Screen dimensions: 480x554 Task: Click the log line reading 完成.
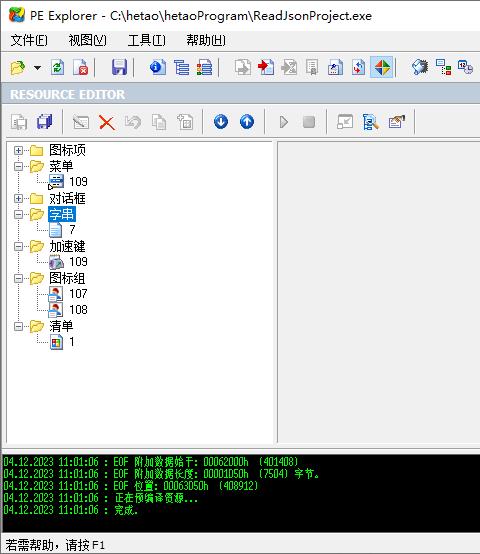click(x=71, y=510)
